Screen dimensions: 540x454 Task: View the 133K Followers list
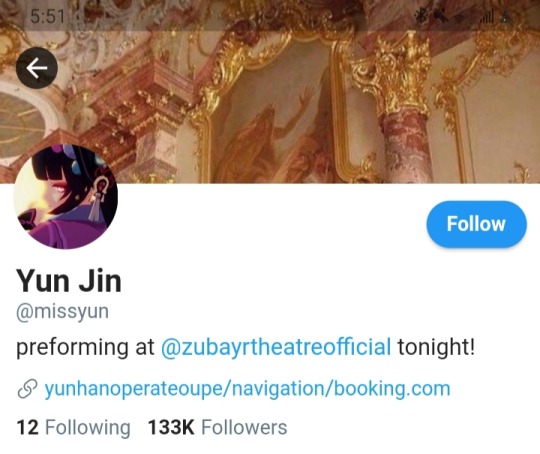[217, 427]
